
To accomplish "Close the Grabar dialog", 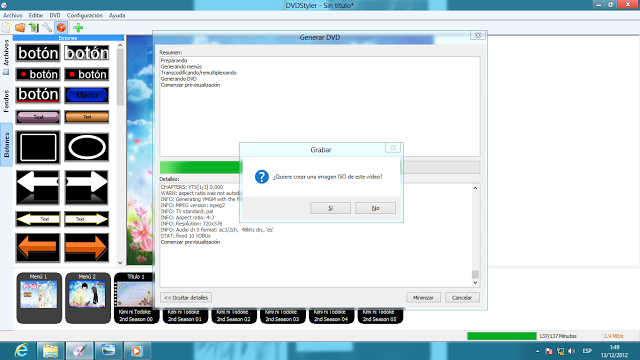I will (393, 147).
